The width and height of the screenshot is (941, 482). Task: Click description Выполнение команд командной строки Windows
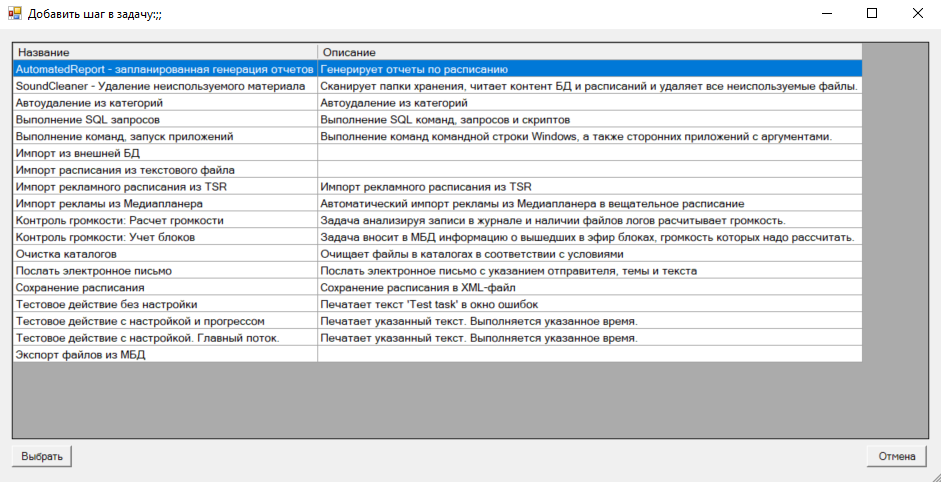point(589,136)
